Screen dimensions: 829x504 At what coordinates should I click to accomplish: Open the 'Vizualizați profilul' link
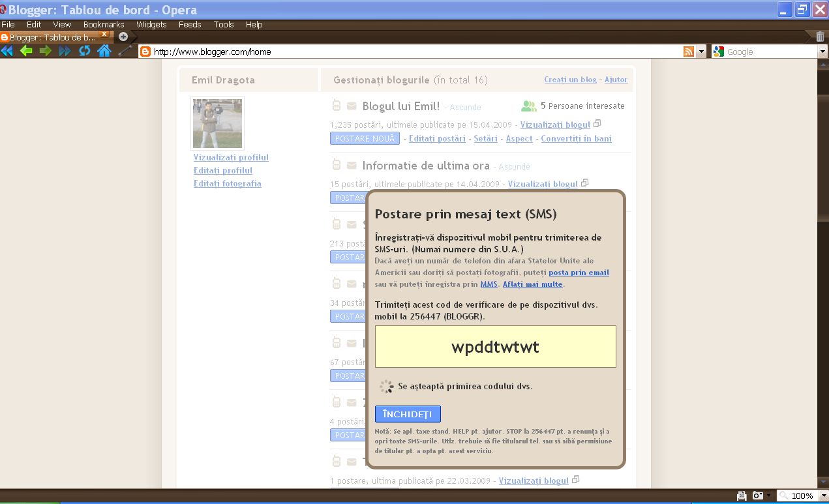point(231,157)
